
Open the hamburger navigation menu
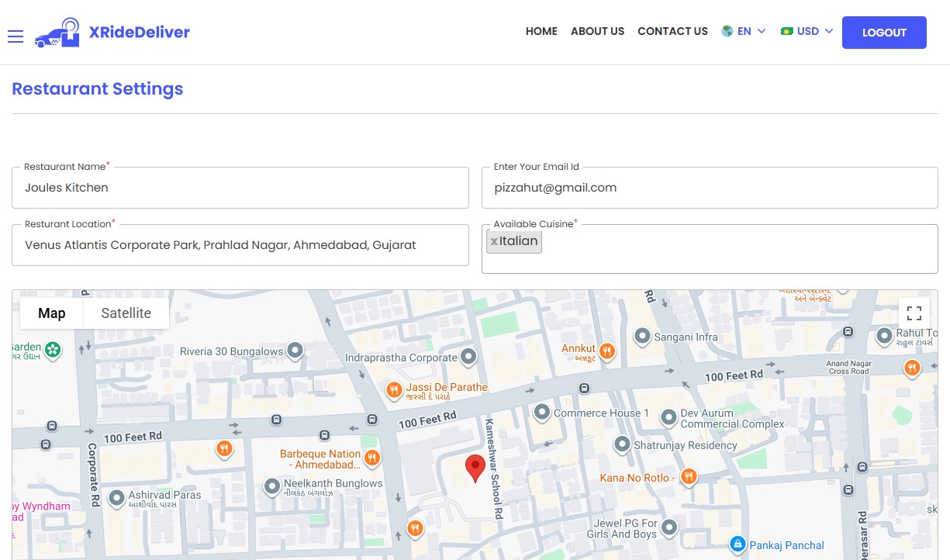pos(16,36)
